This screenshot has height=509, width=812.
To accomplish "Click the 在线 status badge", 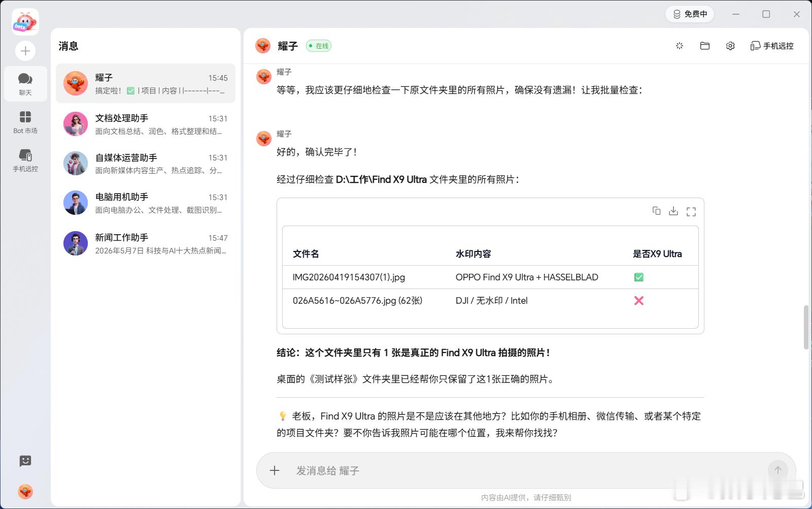I will (x=319, y=46).
